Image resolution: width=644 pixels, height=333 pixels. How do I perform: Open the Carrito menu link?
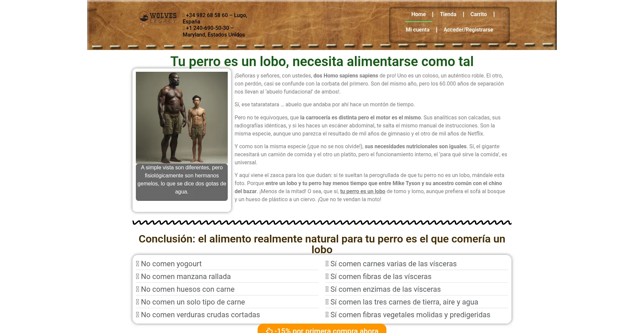tap(478, 14)
